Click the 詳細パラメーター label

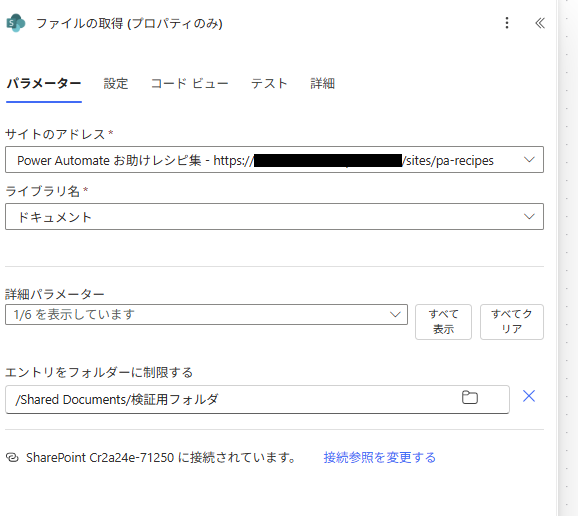click(x=55, y=294)
